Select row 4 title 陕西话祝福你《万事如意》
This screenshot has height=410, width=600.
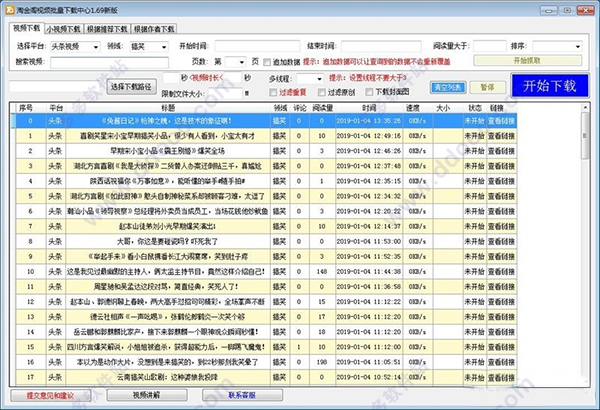(168, 181)
